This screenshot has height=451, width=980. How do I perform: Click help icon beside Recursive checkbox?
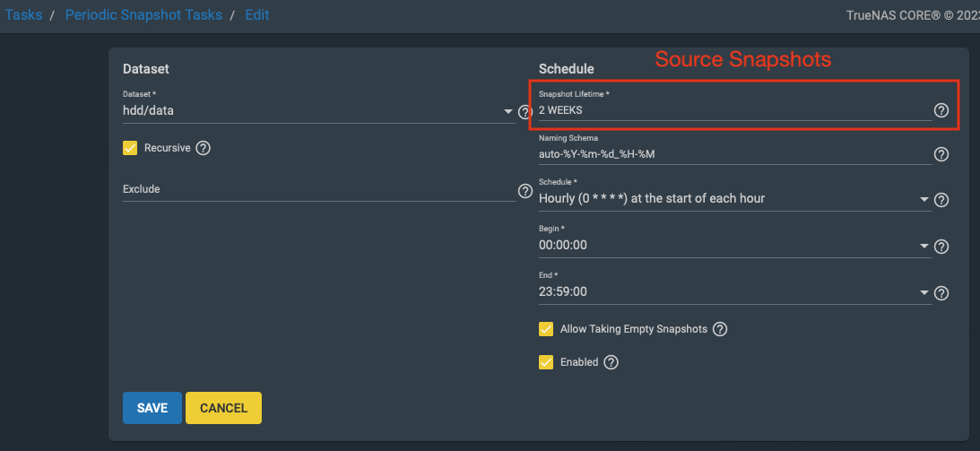[203, 148]
